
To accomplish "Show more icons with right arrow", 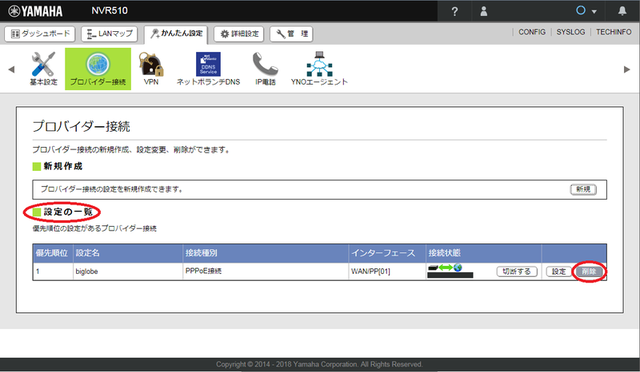I will click(627, 69).
